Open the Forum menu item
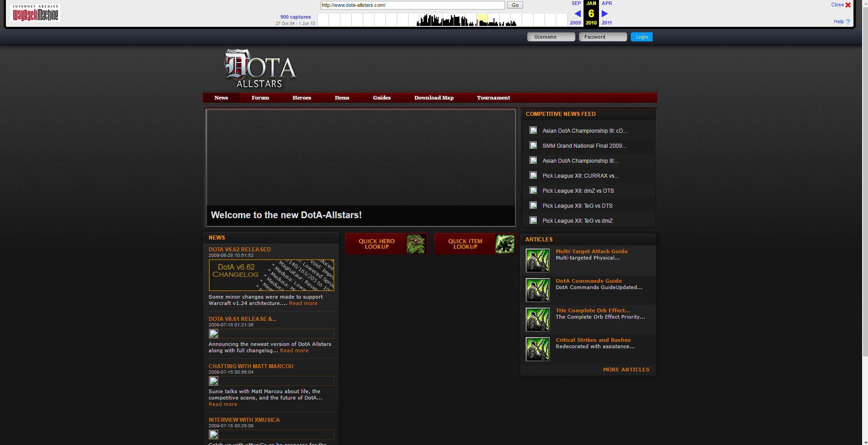The width and height of the screenshot is (868, 445). tap(260, 98)
